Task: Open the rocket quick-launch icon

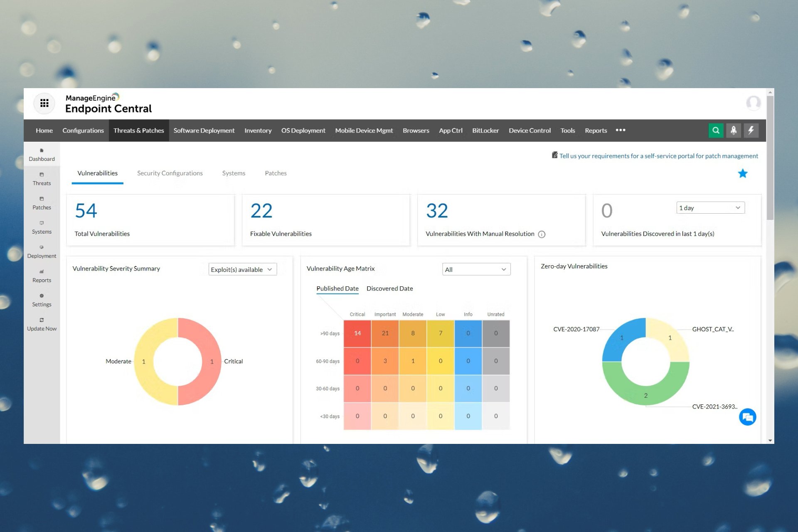Action: tap(734, 131)
